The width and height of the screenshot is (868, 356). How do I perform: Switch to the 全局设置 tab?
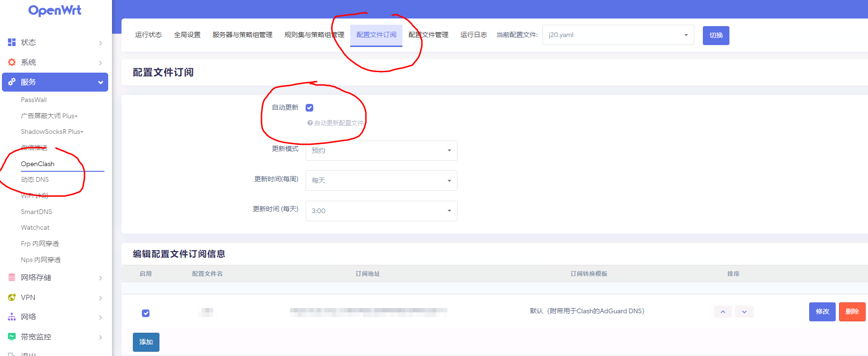[x=187, y=35]
